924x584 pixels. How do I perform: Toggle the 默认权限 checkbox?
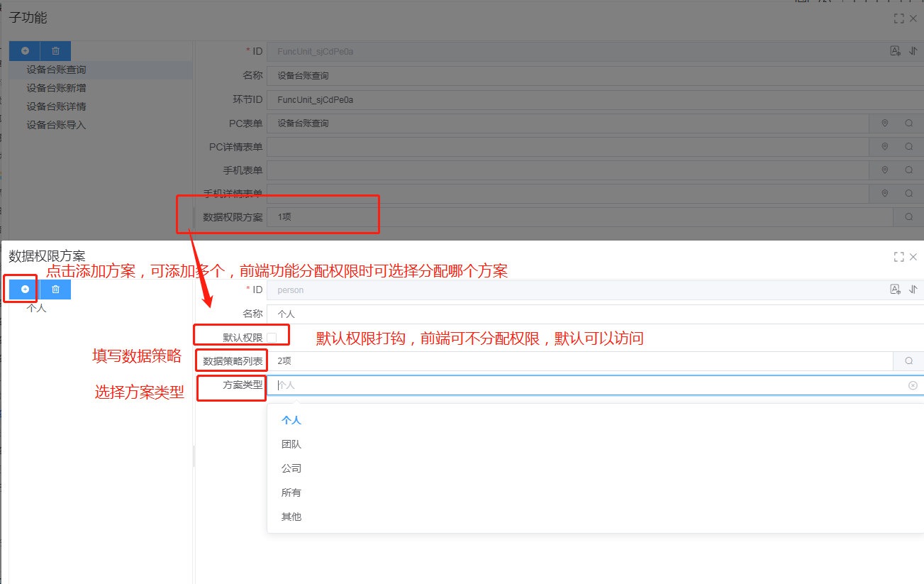click(x=272, y=338)
